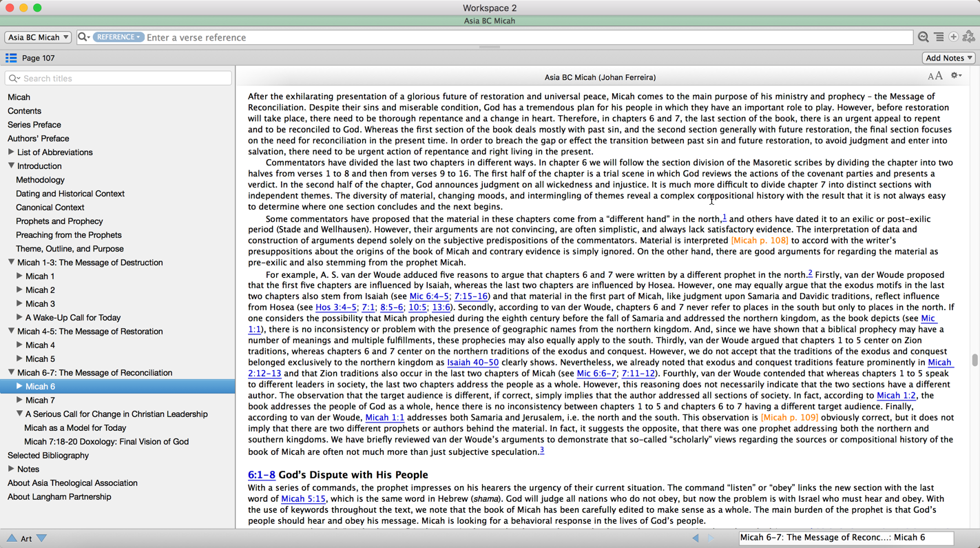This screenshot has height=548, width=980.
Task: Adjust text size with the AA icon
Action: tap(935, 77)
